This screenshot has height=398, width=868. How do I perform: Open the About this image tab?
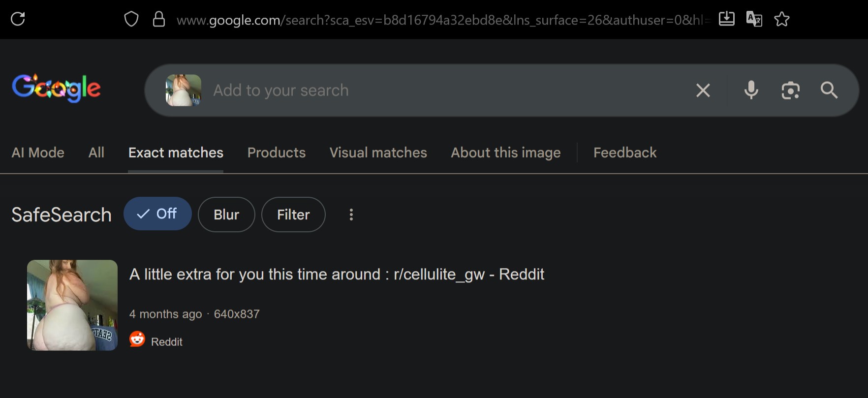(x=505, y=153)
